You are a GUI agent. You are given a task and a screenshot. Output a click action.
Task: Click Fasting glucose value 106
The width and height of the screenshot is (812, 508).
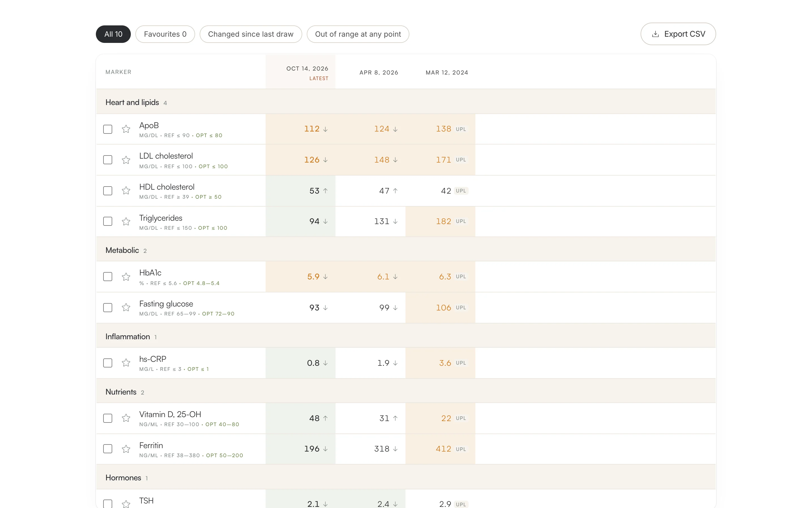443,308
